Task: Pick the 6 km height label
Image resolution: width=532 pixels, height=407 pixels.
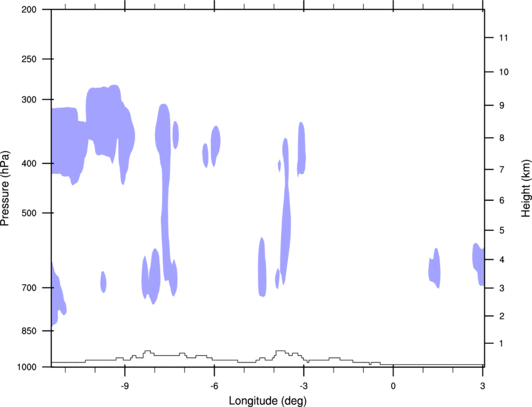Action: 502,200
